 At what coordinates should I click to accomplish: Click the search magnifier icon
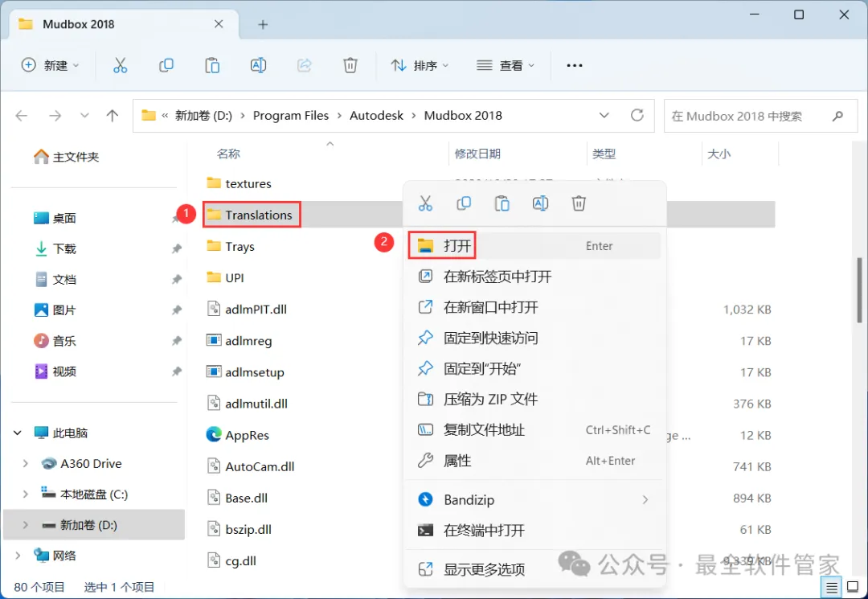tap(837, 116)
